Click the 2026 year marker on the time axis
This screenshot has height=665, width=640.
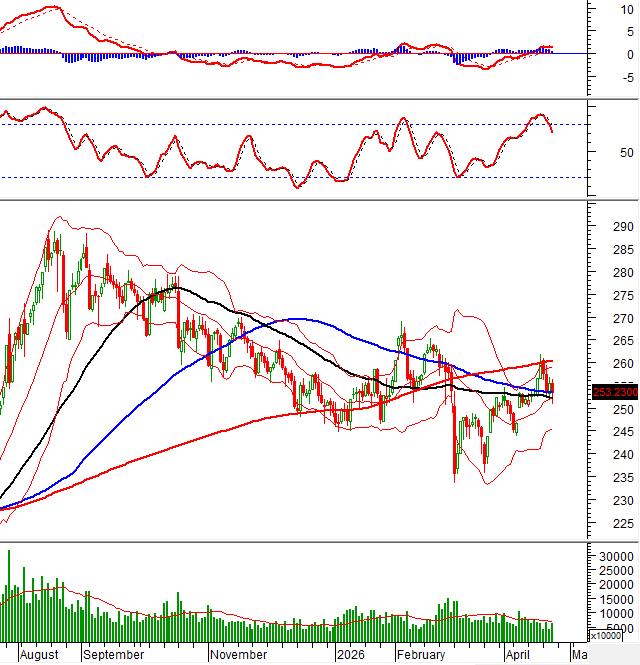350,655
